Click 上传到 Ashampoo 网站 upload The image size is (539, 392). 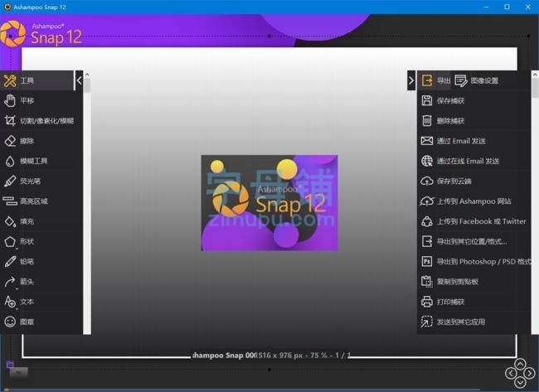[474, 201]
